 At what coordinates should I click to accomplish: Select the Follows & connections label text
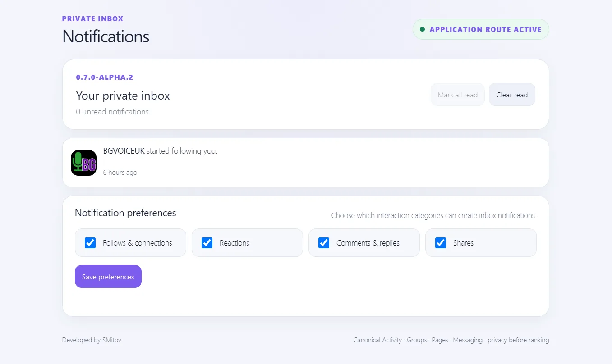click(138, 243)
